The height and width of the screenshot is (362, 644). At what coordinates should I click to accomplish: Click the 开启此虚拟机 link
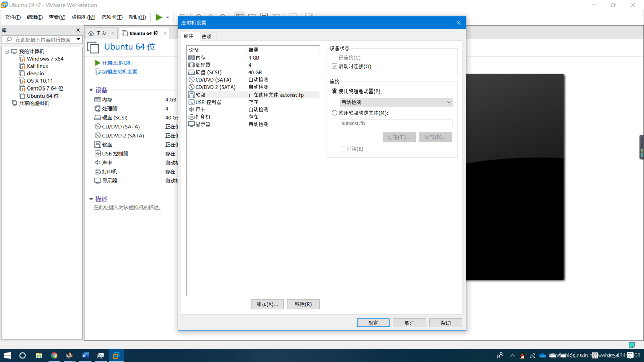coord(117,63)
